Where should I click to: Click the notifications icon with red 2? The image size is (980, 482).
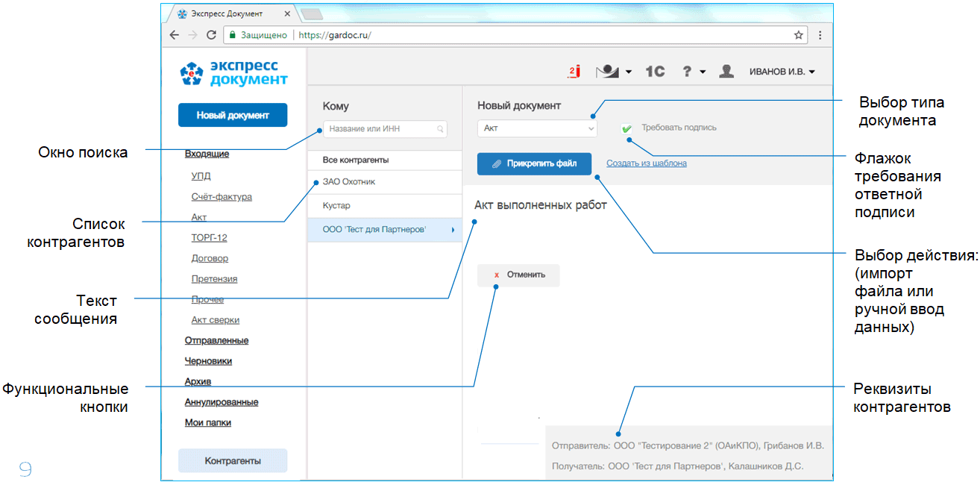click(x=574, y=72)
